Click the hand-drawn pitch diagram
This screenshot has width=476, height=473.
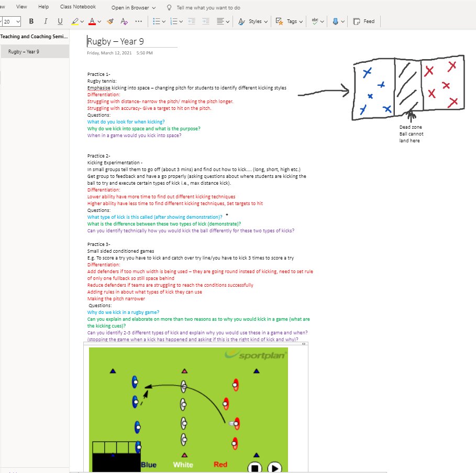point(408,88)
